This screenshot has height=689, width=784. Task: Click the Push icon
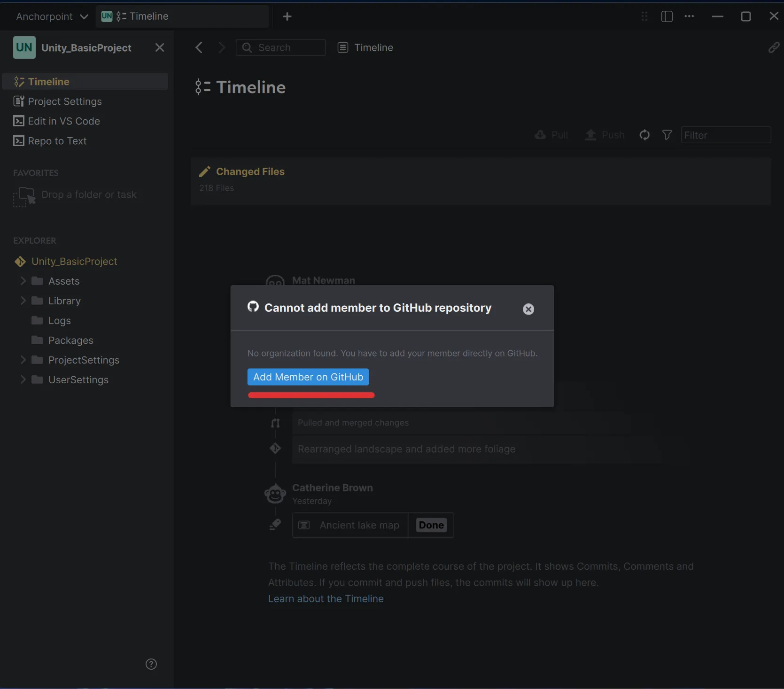click(590, 135)
